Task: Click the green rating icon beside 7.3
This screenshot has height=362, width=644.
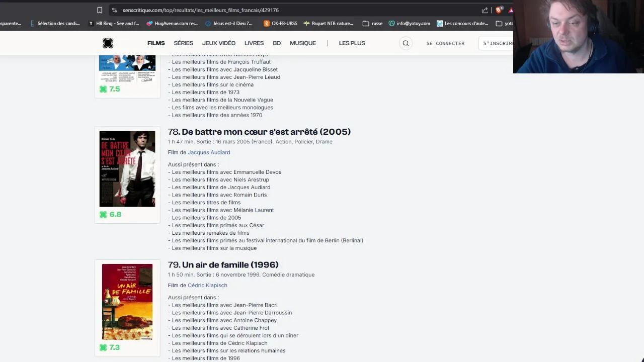Action: pyautogui.click(x=103, y=347)
